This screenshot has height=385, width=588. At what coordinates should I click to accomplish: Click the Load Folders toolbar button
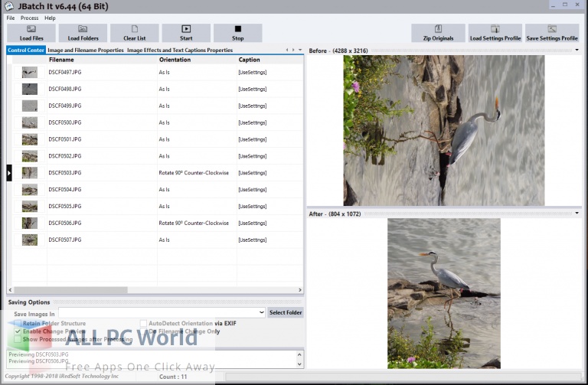click(83, 33)
